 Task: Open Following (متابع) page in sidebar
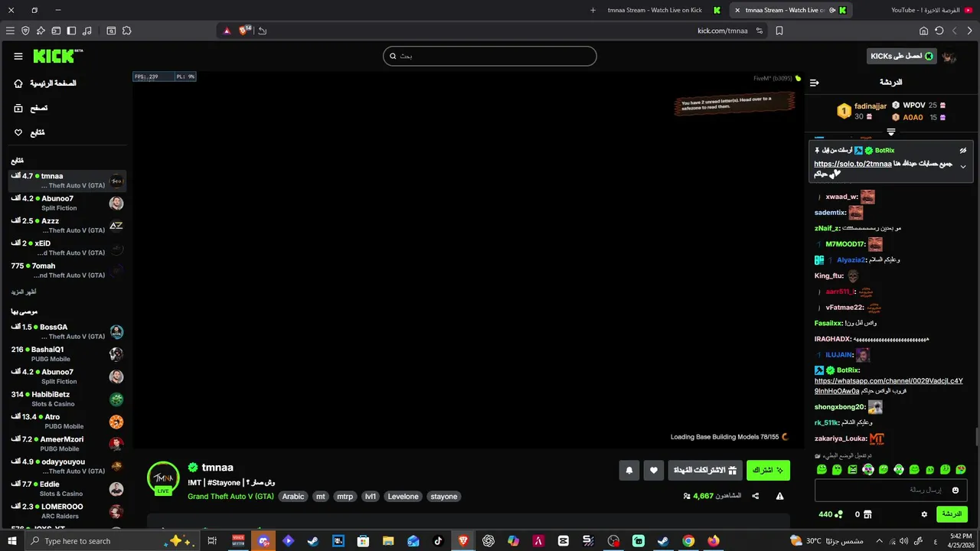pyautogui.click(x=29, y=132)
